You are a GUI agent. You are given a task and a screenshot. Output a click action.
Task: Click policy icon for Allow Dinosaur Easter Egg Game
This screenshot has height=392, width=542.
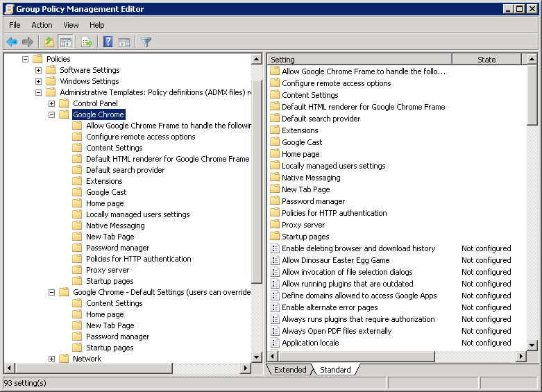tap(275, 260)
